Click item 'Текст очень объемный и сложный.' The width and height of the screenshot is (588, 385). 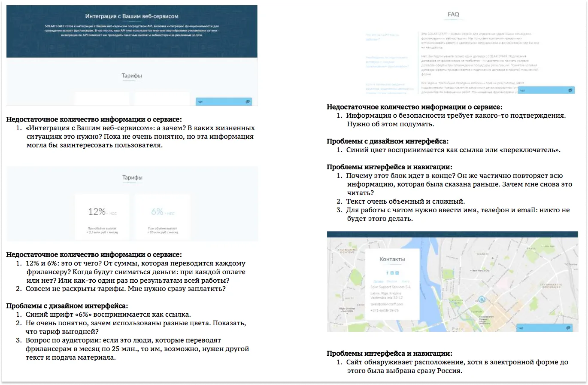(406, 202)
